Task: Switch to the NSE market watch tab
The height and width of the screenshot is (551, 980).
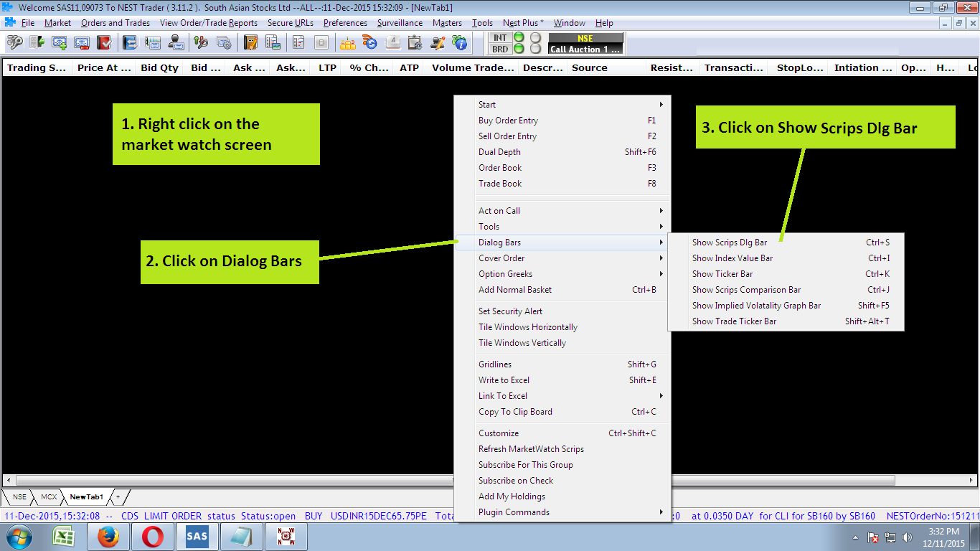Action: (x=19, y=496)
